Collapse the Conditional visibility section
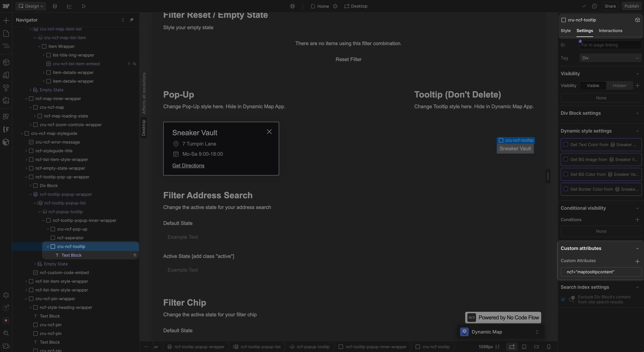644x352 pixels. click(x=637, y=208)
